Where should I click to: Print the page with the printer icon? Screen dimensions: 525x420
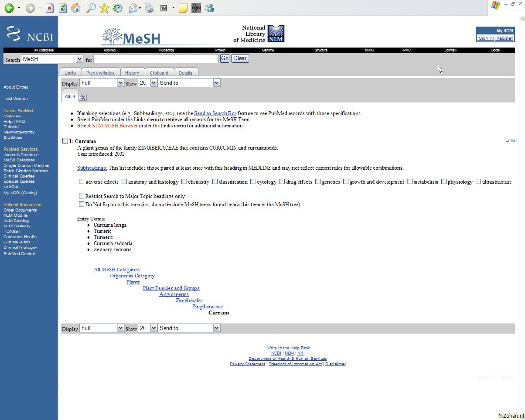149,8
